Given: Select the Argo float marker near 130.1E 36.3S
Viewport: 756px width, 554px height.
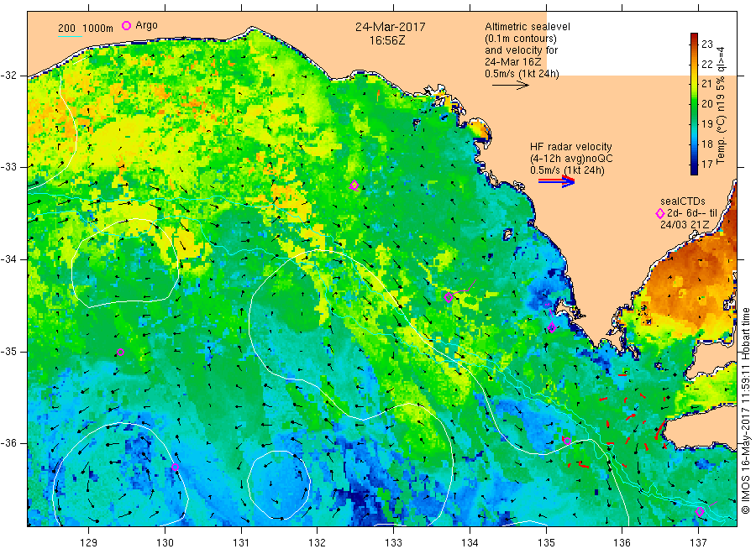Looking at the screenshot, I should point(175,467).
